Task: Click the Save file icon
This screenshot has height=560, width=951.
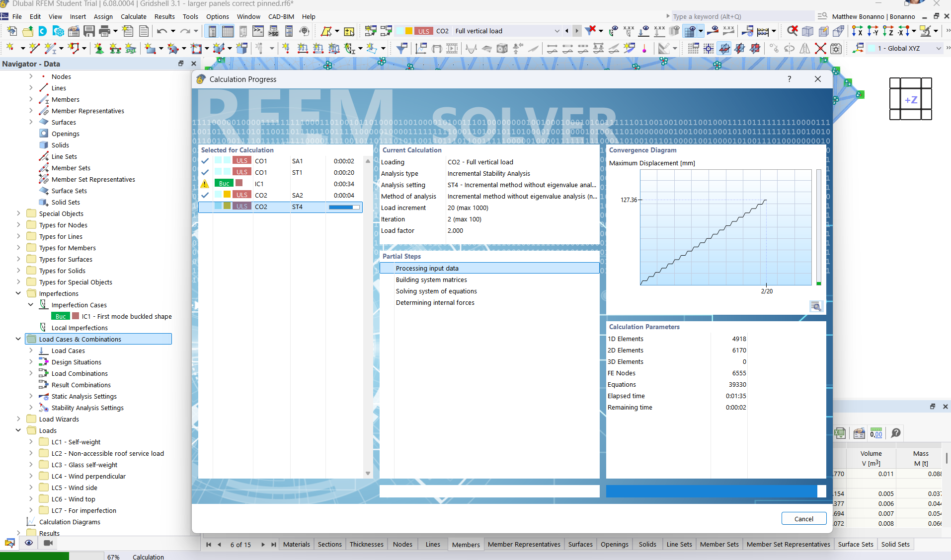Action: click(89, 31)
